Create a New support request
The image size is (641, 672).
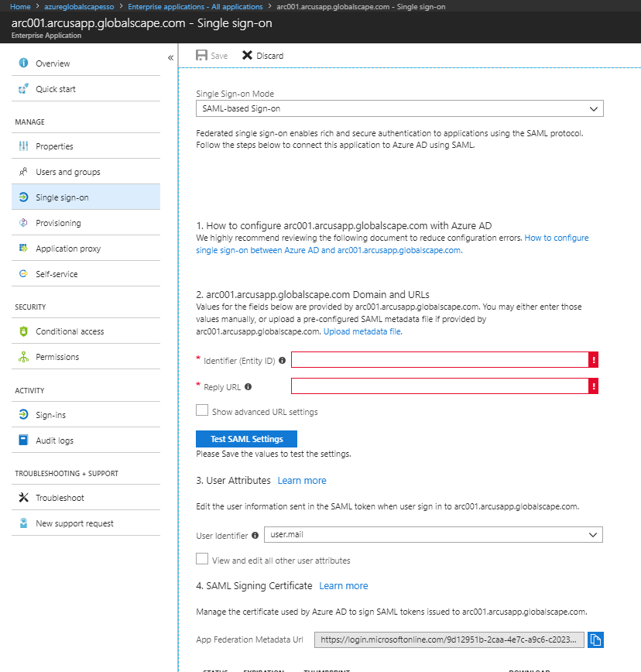coord(86,523)
